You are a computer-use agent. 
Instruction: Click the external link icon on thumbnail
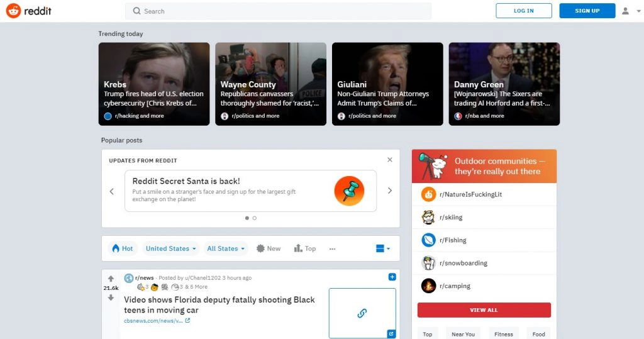coord(391,334)
